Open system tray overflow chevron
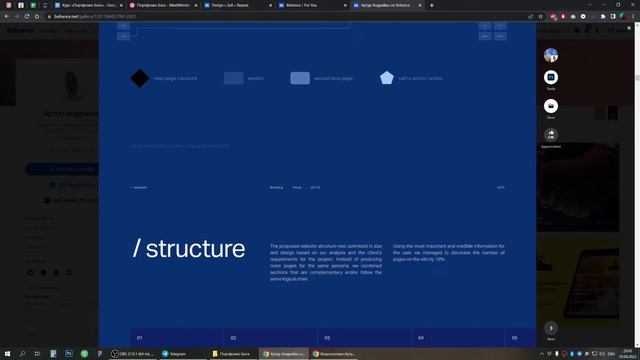This screenshot has height=360, width=640. tap(542, 354)
